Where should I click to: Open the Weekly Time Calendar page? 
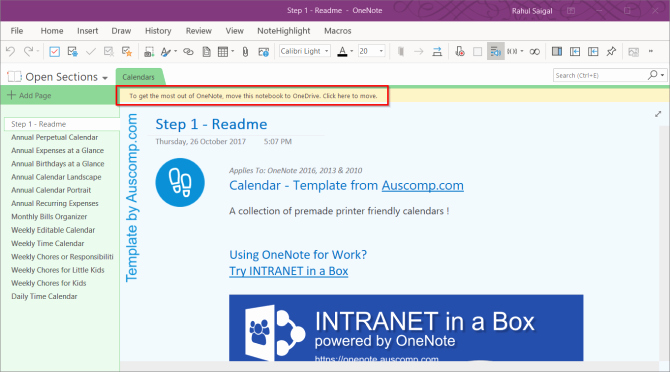[48, 243]
